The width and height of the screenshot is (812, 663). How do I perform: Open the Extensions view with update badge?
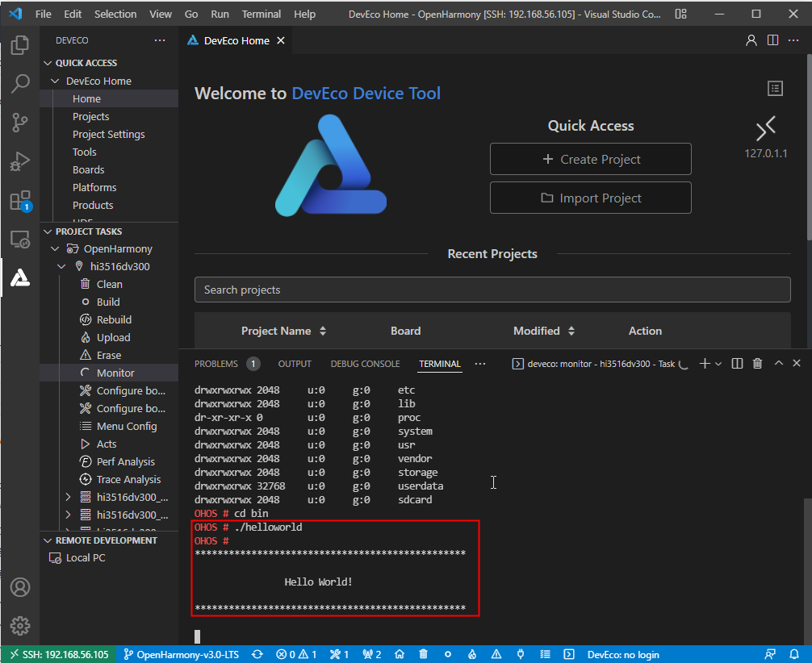[x=21, y=201]
